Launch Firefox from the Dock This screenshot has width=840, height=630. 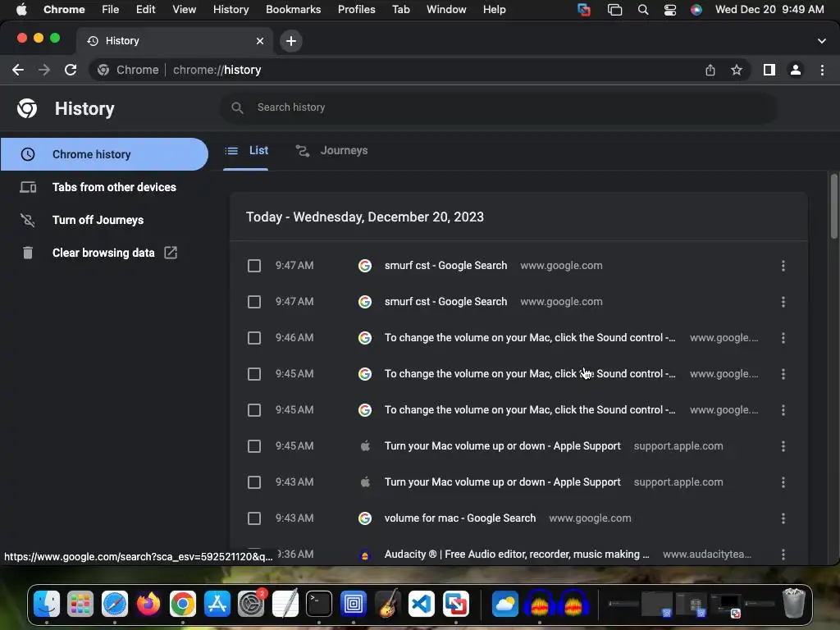click(x=148, y=604)
